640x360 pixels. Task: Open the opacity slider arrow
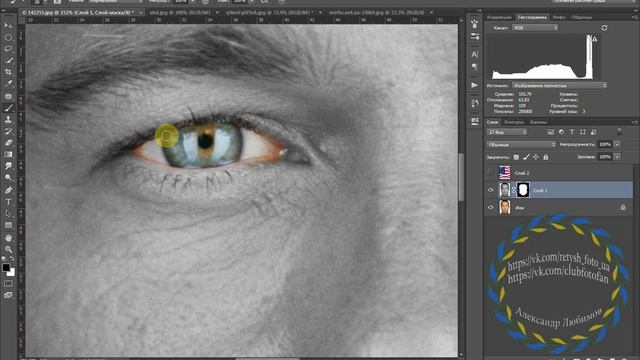[x=617, y=144]
